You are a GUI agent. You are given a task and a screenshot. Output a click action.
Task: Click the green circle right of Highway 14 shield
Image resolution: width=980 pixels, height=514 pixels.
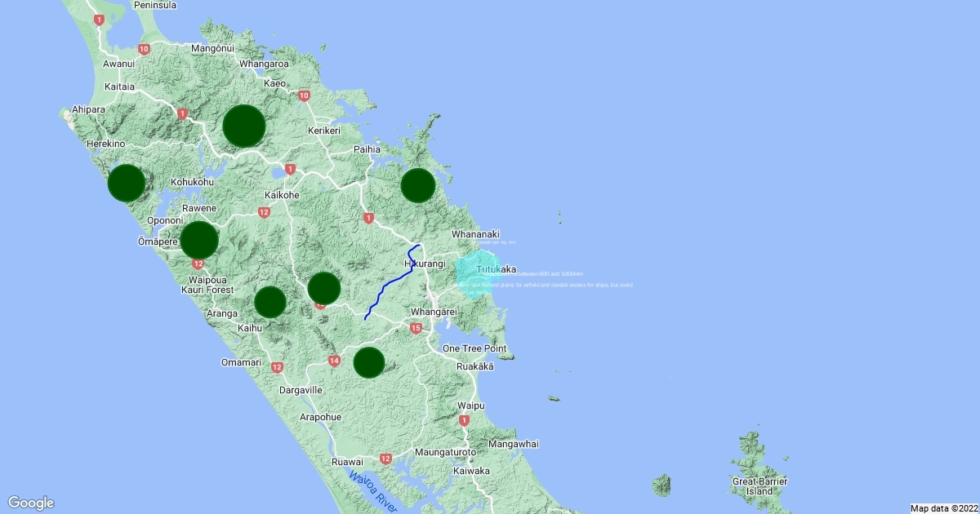(x=369, y=362)
